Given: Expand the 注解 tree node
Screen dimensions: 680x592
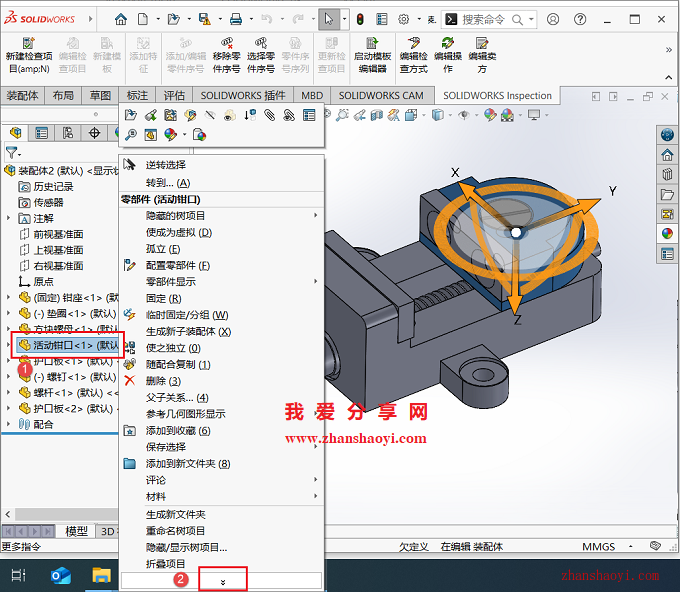Looking at the screenshot, I should [x=8, y=218].
